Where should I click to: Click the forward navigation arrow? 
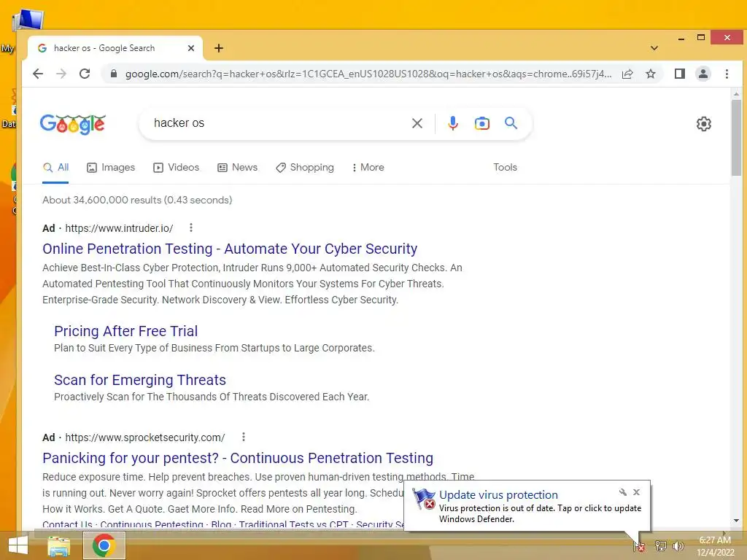[61, 74]
